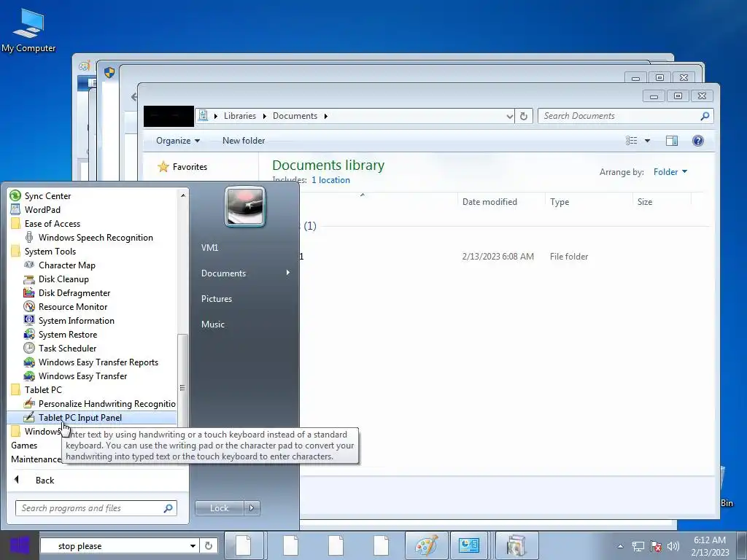The width and height of the screenshot is (747, 560).
Task: Launch System Restore
Action: tap(68, 334)
